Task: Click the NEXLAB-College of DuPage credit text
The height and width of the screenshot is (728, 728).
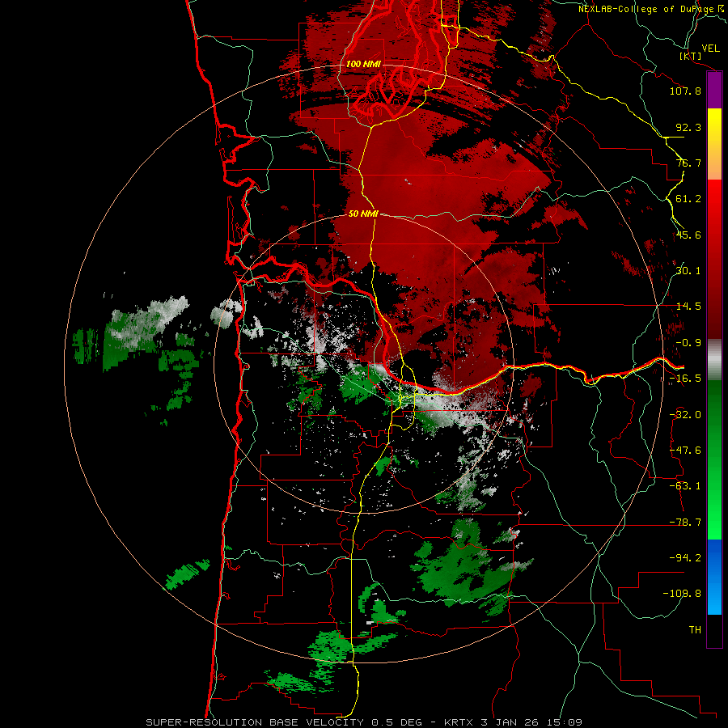Action: (650, 9)
